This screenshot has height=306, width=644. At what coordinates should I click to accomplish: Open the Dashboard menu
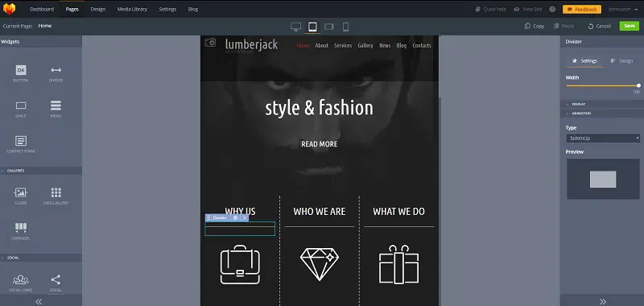point(42,9)
